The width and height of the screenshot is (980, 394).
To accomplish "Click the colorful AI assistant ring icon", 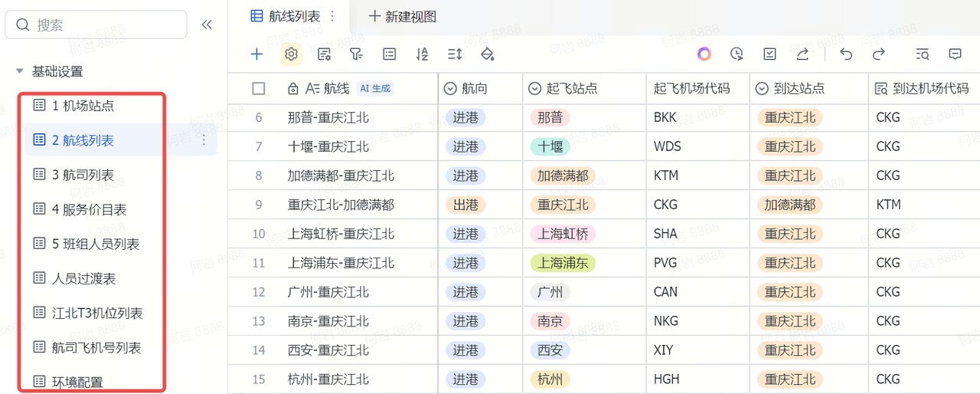I will click(704, 54).
